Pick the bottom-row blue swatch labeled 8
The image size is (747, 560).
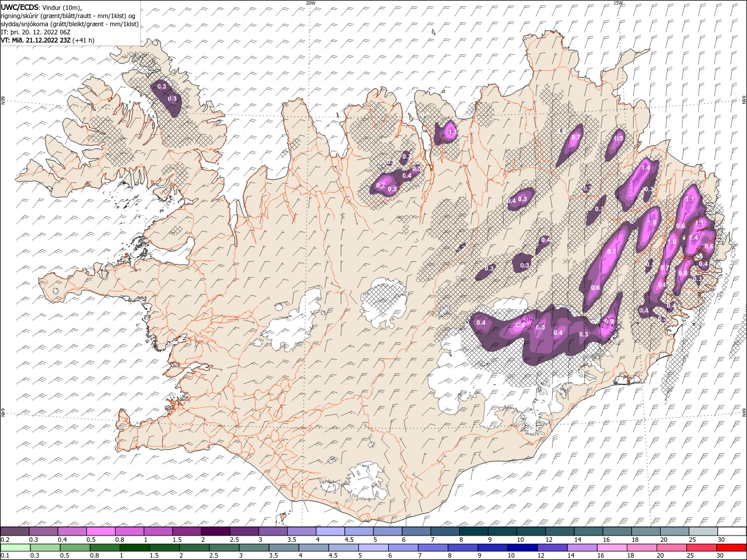pos(463,548)
